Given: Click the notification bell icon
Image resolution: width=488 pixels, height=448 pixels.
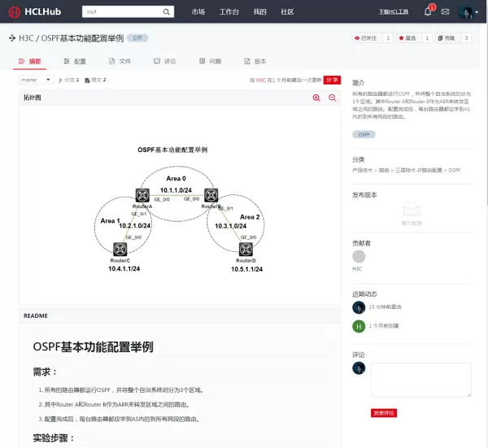Looking at the screenshot, I should (428, 12).
